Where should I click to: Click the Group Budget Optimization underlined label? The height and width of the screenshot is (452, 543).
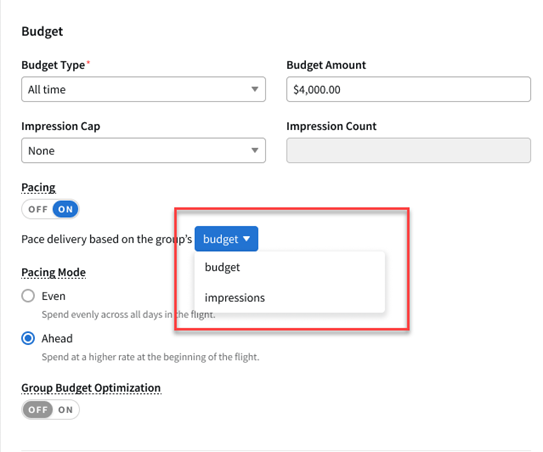[91, 388]
